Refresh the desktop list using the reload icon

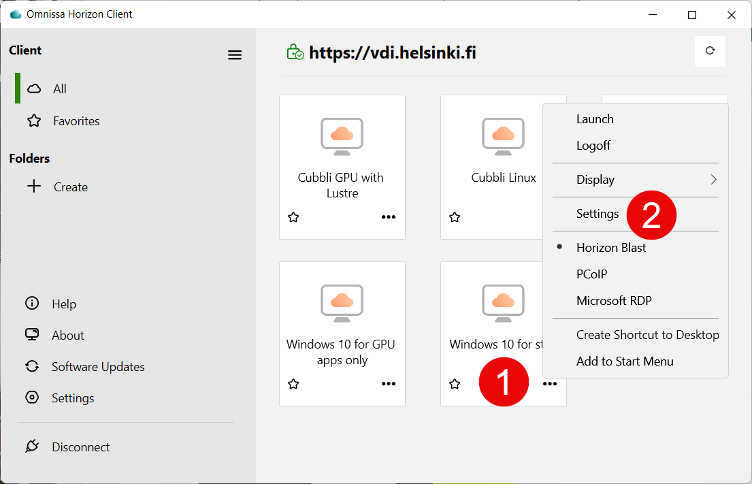coord(710,51)
